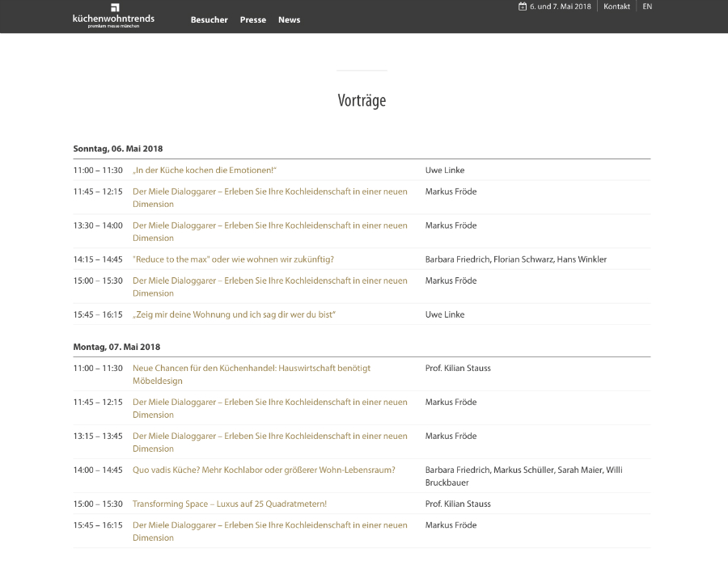Click 'Markus Fröde' in Monday's 15:45 row
Viewport: 728px width, 565px height.
[451, 525]
